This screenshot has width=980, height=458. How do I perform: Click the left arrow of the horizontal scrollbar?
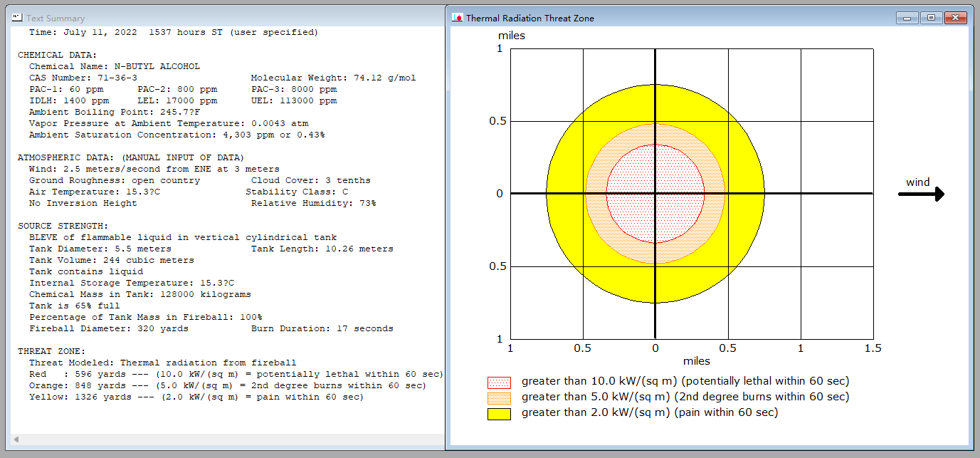[x=16, y=439]
